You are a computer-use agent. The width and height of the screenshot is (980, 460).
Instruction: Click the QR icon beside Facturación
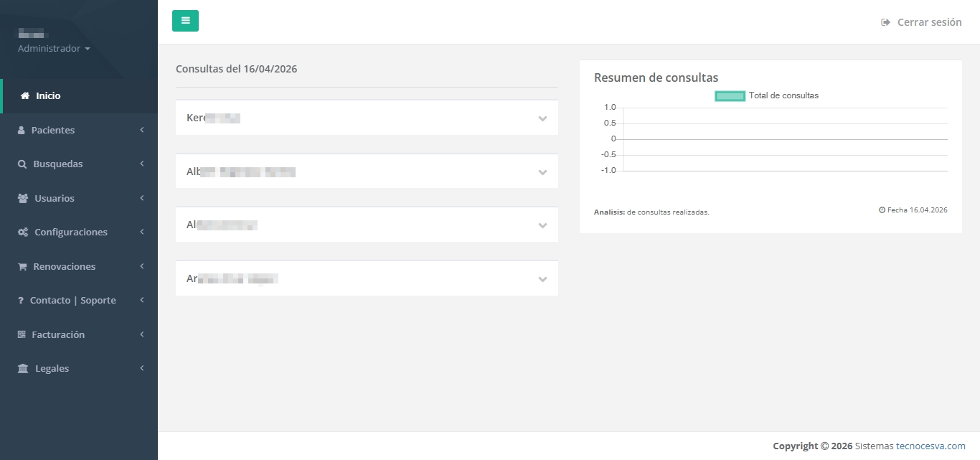(22, 335)
